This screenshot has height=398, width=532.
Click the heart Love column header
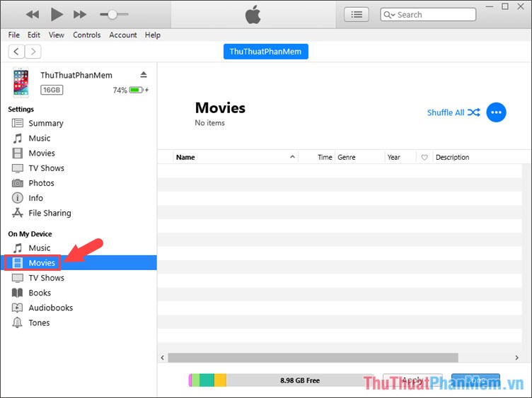coord(424,158)
